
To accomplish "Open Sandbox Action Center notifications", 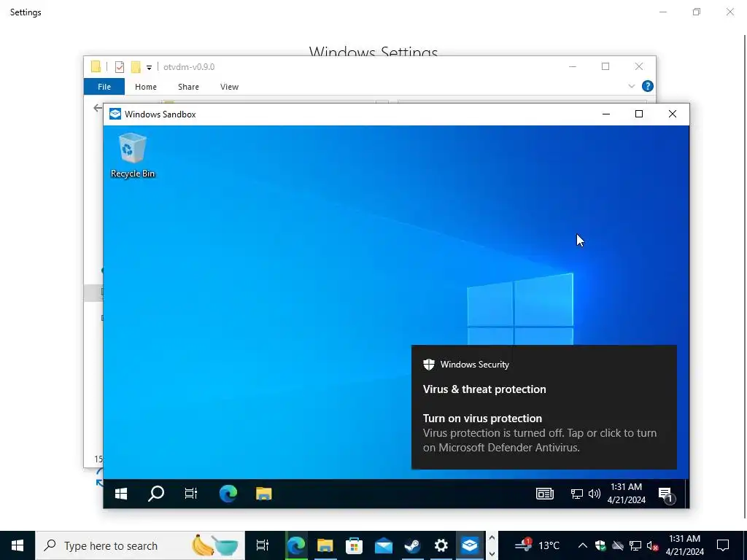I will (x=665, y=495).
